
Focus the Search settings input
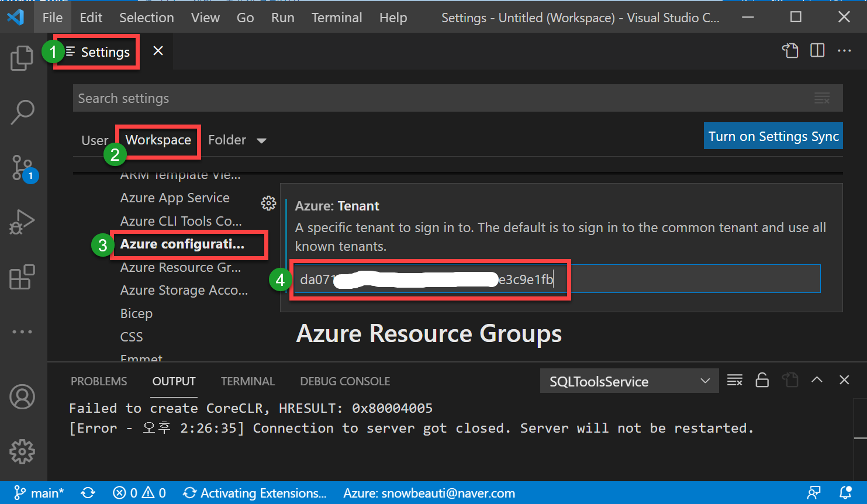point(458,98)
